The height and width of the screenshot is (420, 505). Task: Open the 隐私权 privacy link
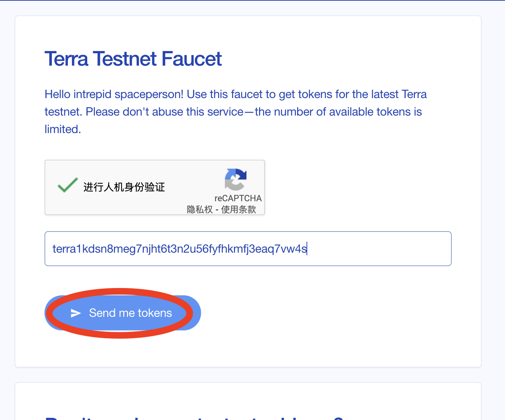pyautogui.click(x=200, y=210)
